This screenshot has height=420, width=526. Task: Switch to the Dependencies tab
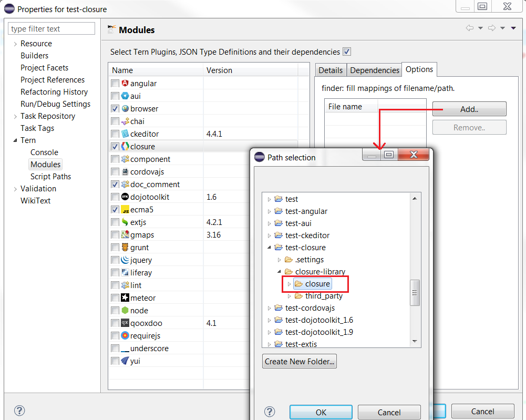pos(375,70)
